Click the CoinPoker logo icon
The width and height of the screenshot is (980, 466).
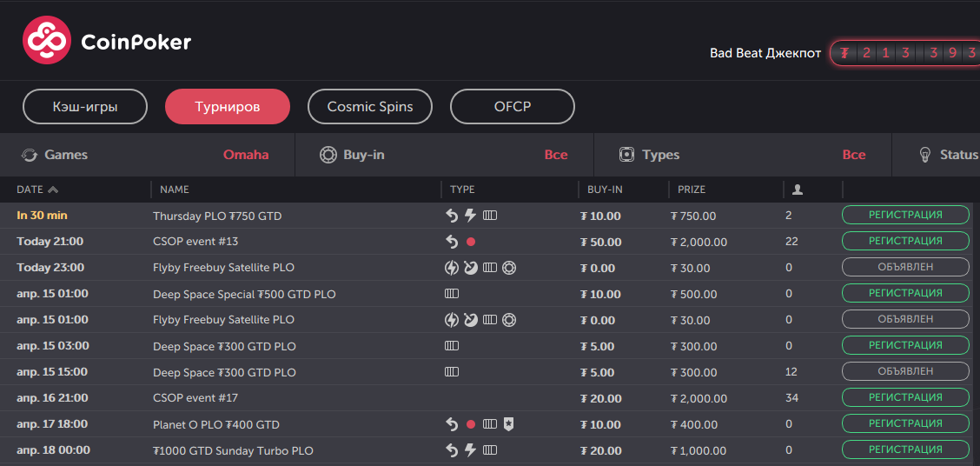(46, 41)
